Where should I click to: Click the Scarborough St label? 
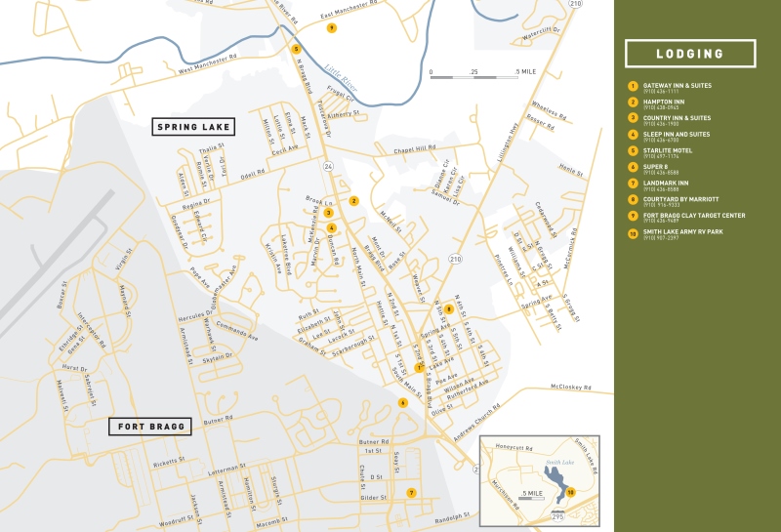[353, 346]
